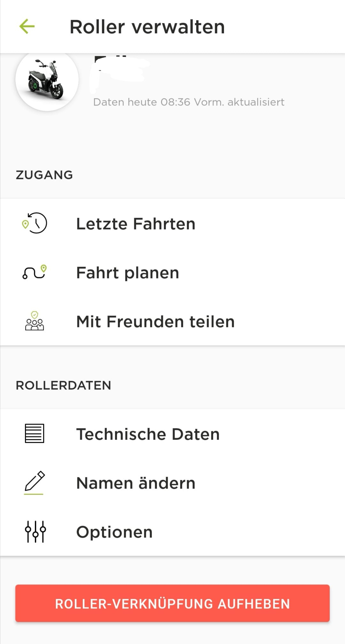This screenshot has width=345, height=644.
Task: Click the list icon next to Technische Daten
Action: point(34,434)
